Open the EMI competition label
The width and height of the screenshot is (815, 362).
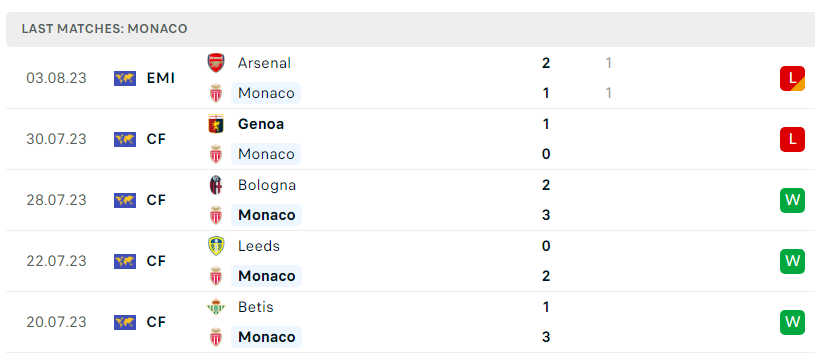coord(161,79)
